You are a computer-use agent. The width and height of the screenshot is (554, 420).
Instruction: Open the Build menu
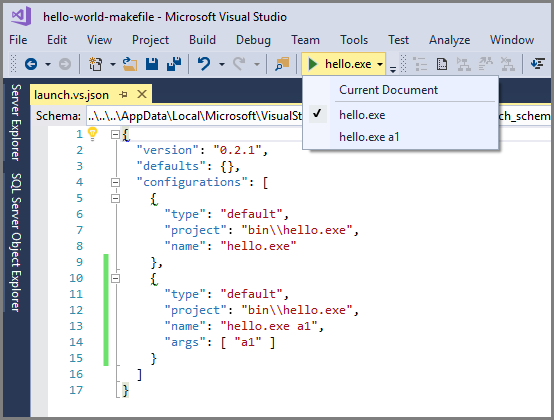(x=202, y=40)
